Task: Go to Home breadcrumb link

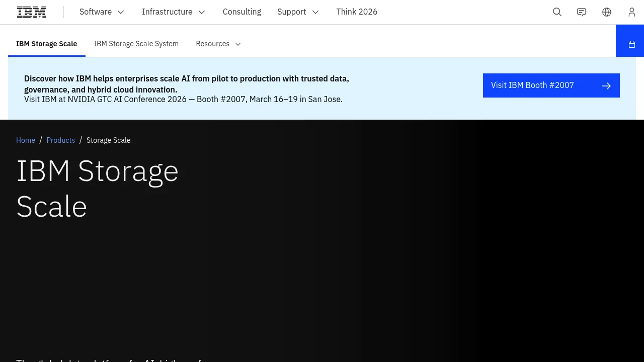Action: click(x=26, y=140)
